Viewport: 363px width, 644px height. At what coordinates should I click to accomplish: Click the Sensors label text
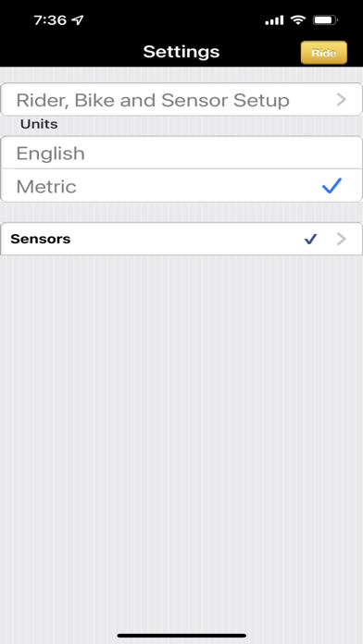click(41, 239)
